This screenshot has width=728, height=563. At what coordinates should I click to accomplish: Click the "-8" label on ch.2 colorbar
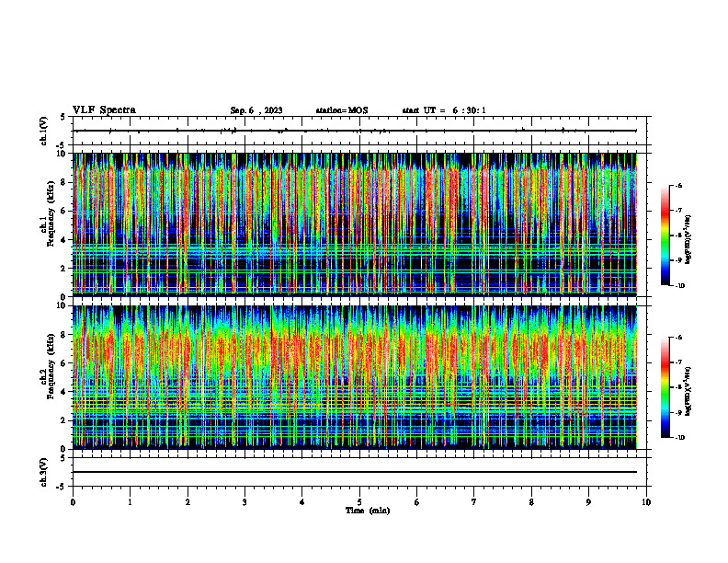pyautogui.click(x=679, y=387)
